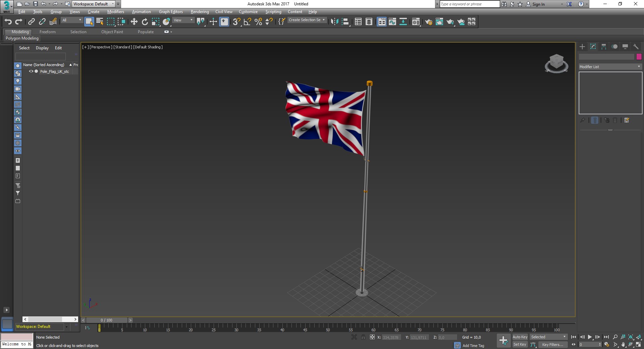Open Layer Explorer icon
The width and height of the screenshot is (644, 349).
tap(369, 22)
